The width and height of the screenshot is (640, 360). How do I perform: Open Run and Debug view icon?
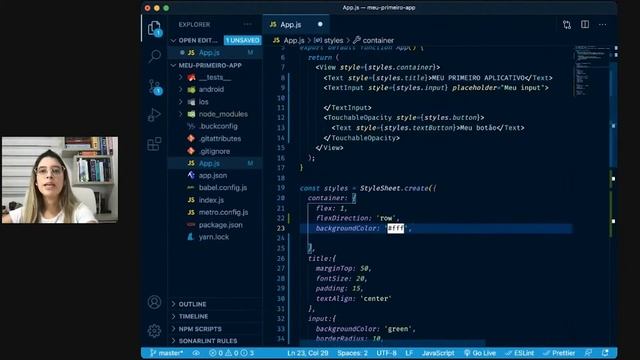[154, 115]
